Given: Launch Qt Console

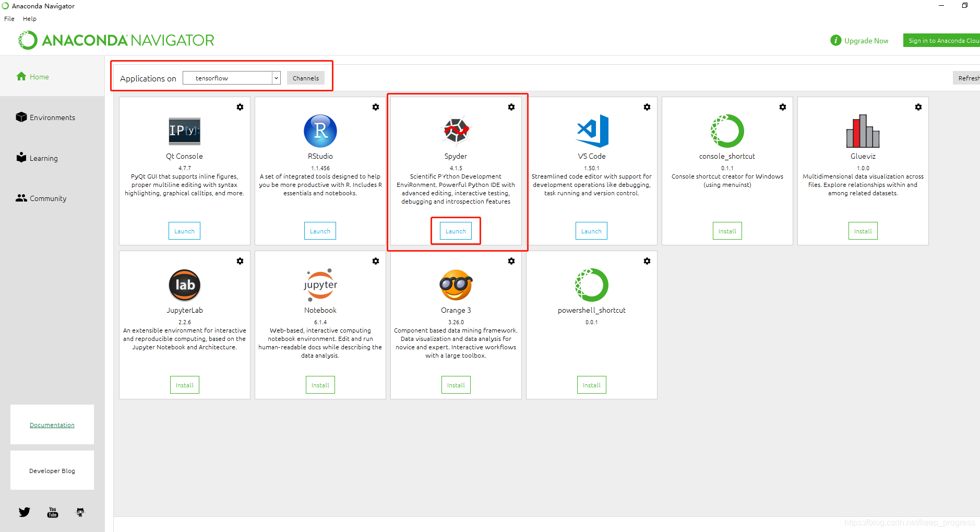Looking at the screenshot, I should click(184, 231).
